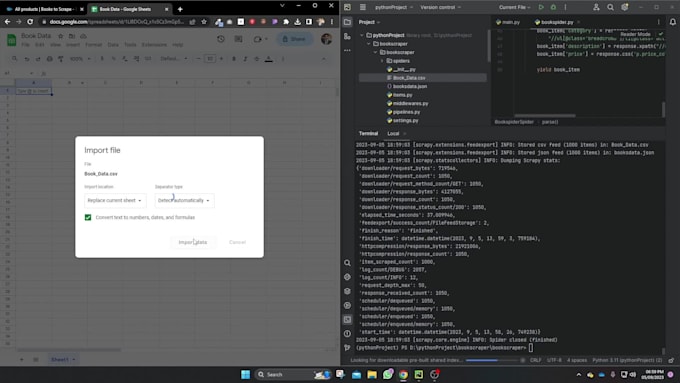The image size is (680, 383).
Task: Click the Chrome reload button
Action: 30,22
